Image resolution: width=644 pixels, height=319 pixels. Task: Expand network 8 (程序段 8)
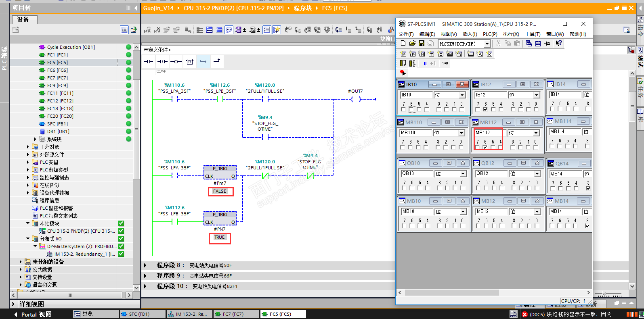point(146,265)
